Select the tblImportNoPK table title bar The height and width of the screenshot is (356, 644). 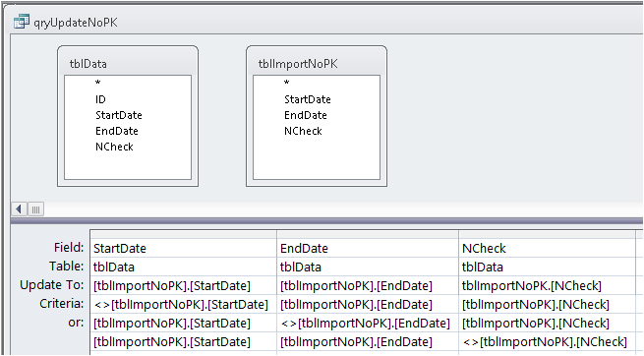pyautogui.click(x=317, y=64)
